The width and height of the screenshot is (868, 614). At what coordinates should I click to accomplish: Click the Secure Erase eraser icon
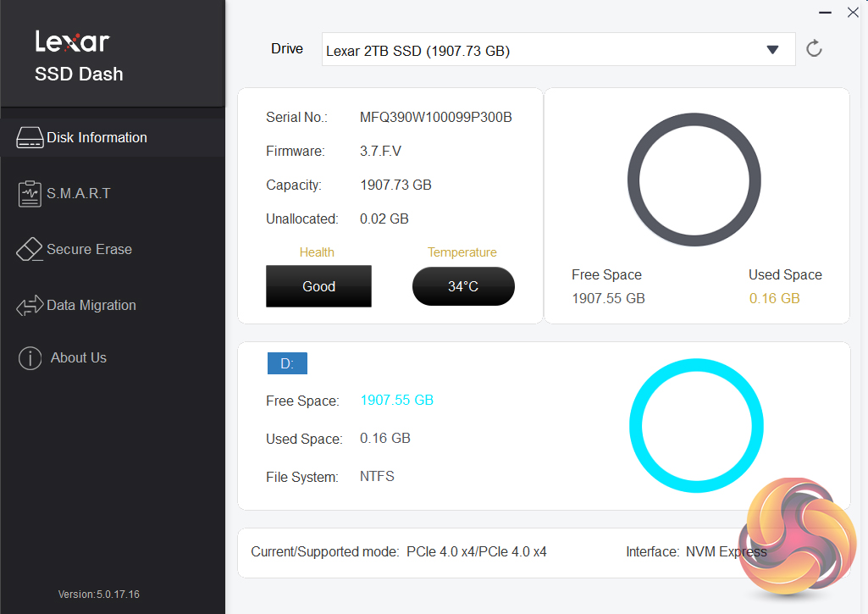click(x=30, y=249)
